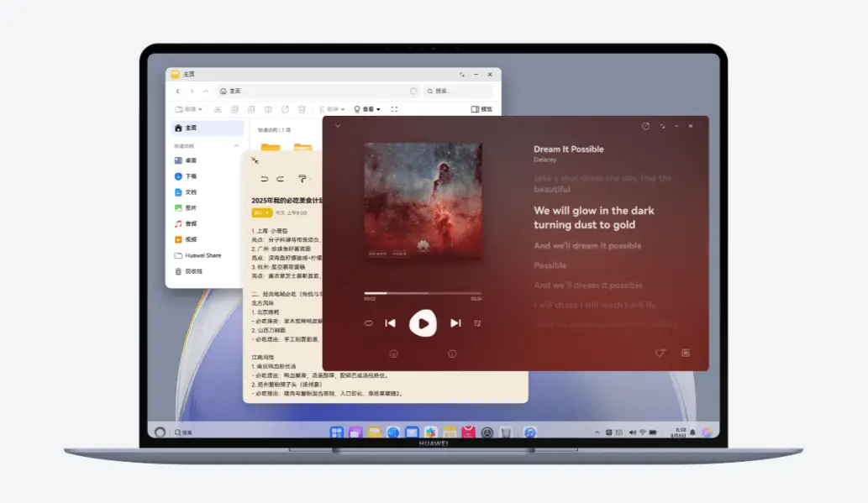Collapse the music player with the chevron-down

tap(338, 126)
